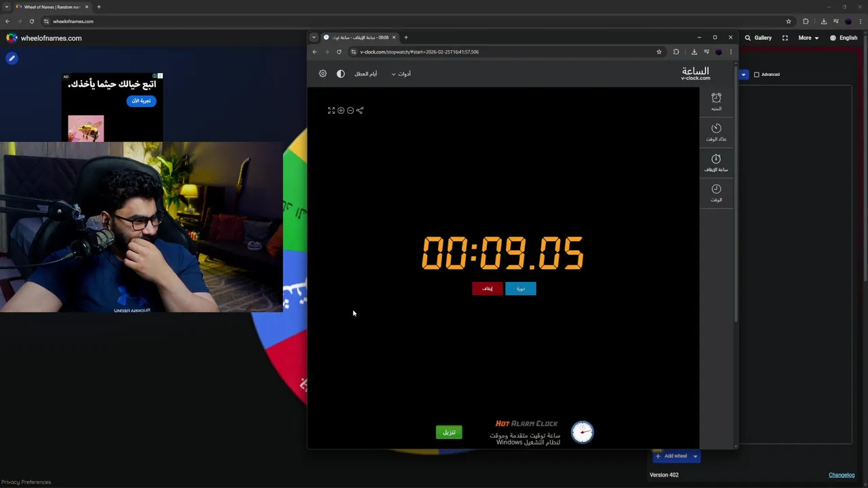This screenshot has width=868, height=488.
Task: Open media controls in v-clock window
Action: (x=707, y=52)
